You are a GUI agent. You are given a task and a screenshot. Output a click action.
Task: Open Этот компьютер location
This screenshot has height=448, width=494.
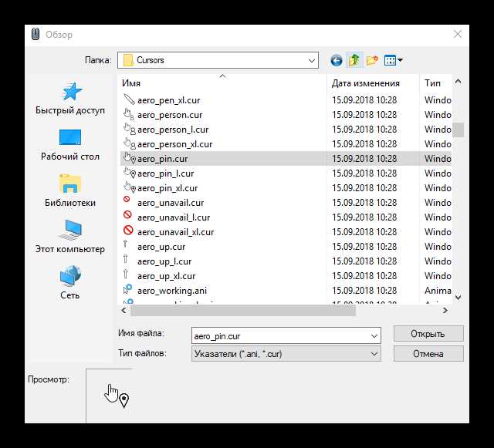tap(70, 237)
